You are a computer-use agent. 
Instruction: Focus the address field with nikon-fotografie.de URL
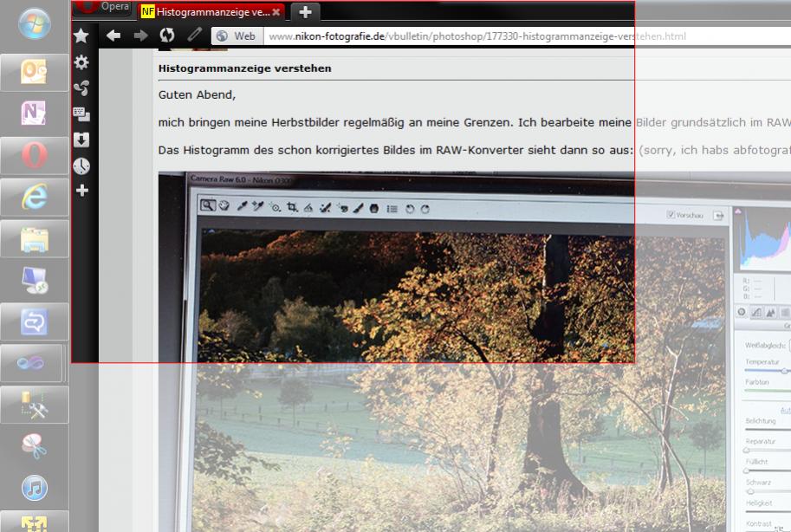click(x=527, y=36)
